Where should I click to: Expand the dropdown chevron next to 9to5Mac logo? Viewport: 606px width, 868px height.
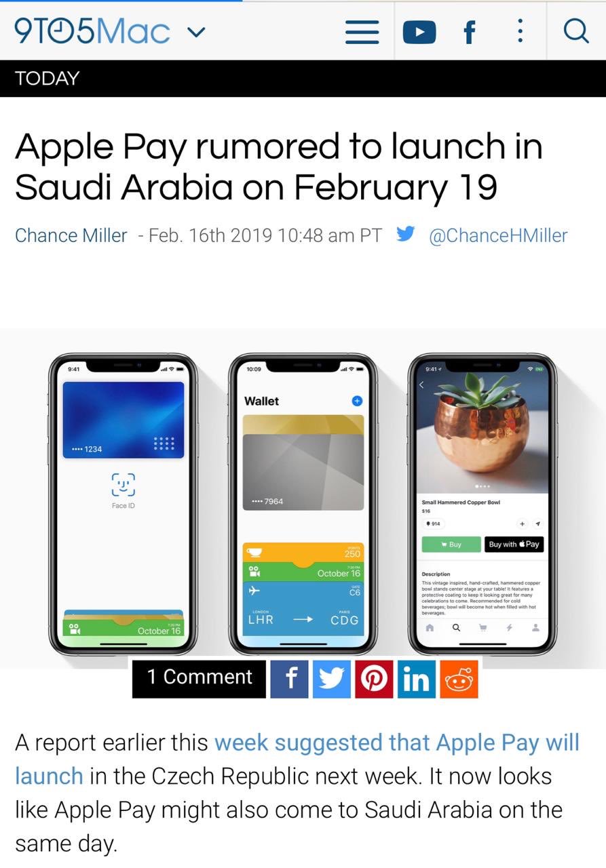pyautogui.click(x=195, y=31)
